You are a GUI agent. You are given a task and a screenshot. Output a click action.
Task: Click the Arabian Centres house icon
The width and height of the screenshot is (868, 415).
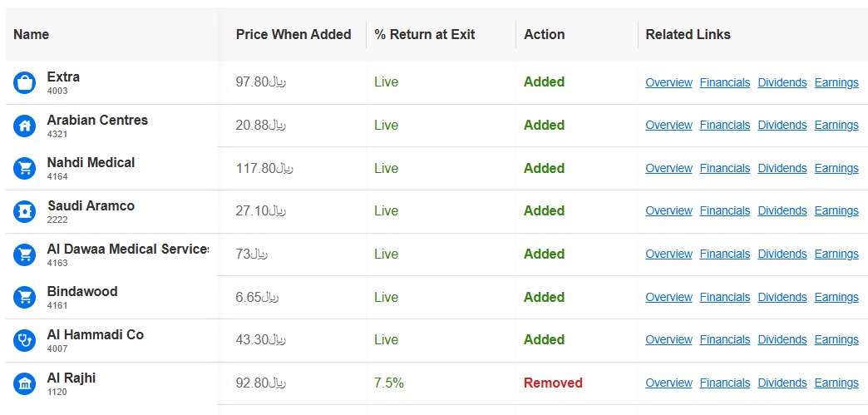tap(24, 126)
